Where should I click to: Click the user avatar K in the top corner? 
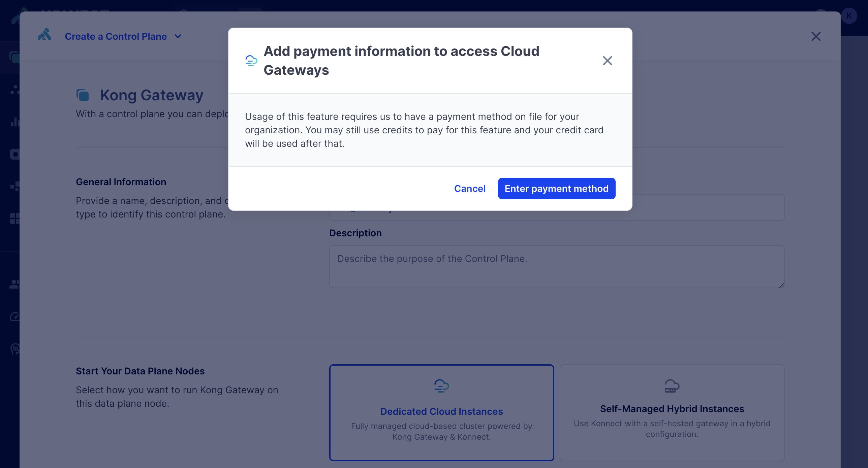pos(849,16)
